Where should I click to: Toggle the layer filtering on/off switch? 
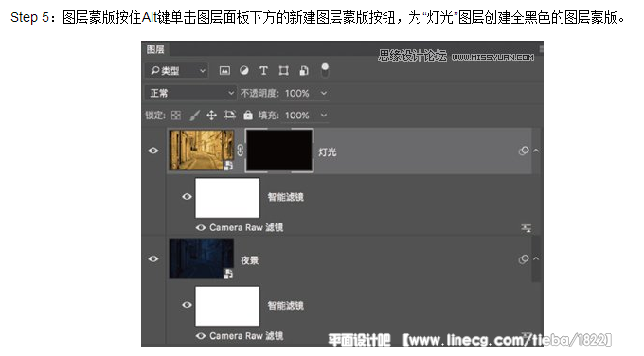click(325, 70)
